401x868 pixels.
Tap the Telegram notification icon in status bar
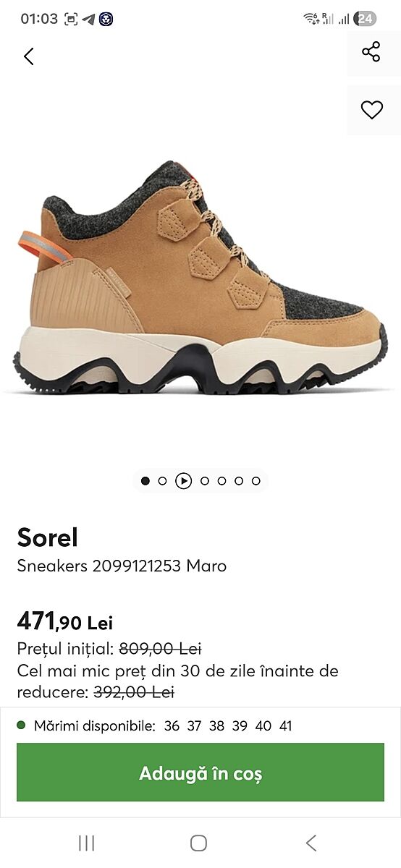(x=88, y=20)
